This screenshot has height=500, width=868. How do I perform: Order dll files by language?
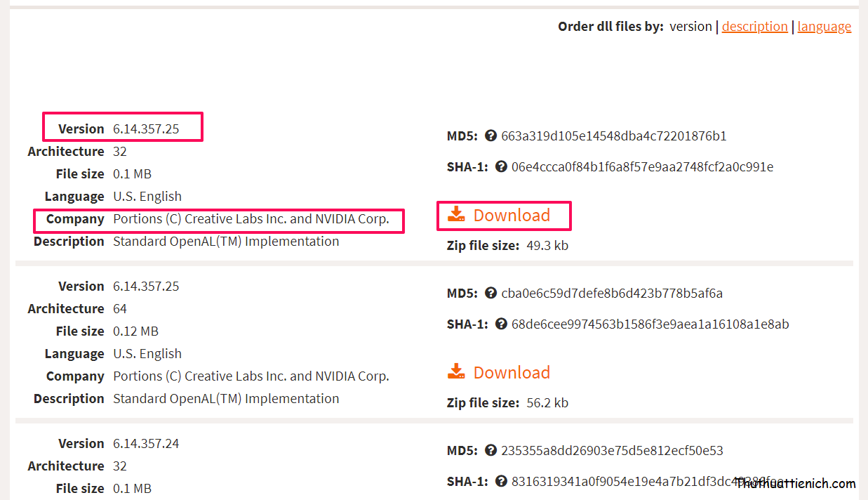[x=824, y=27]
